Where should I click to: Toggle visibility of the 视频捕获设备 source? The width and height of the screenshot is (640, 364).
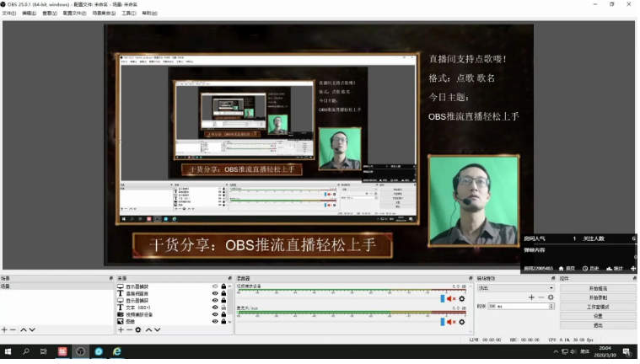pyautogui.click(x=215, y=314)
